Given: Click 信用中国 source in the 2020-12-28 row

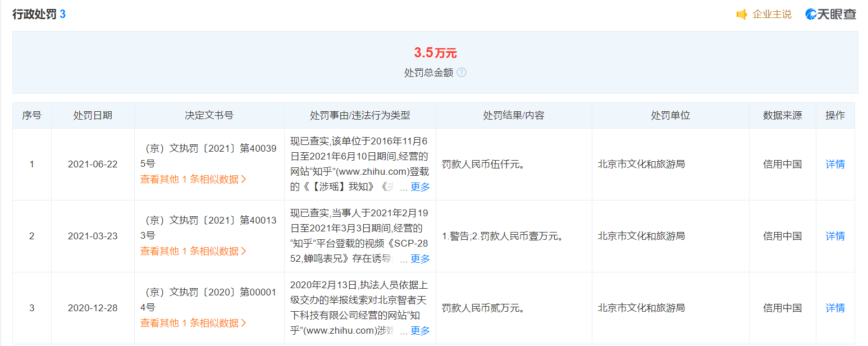Looking at the screenshot, I should point(782,308).
